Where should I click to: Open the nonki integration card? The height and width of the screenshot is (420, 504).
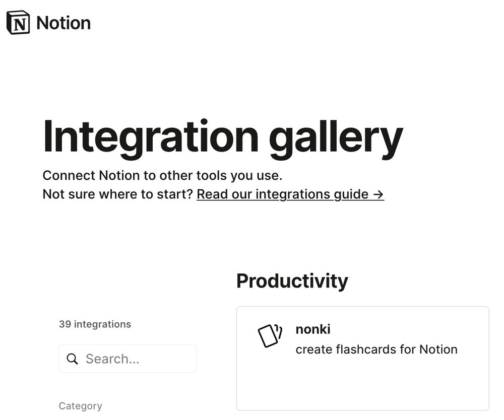click(x=362, y=359)
